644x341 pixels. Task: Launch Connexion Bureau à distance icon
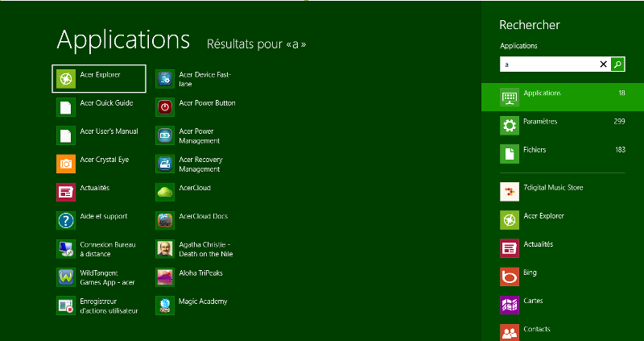pyautogui.click(x=66, y=249)
